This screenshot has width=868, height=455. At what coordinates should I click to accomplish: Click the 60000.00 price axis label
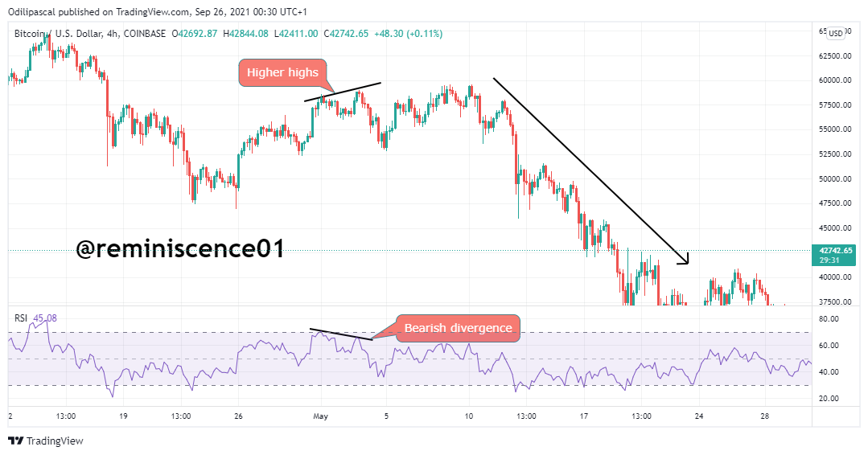[x=835, y=80]
